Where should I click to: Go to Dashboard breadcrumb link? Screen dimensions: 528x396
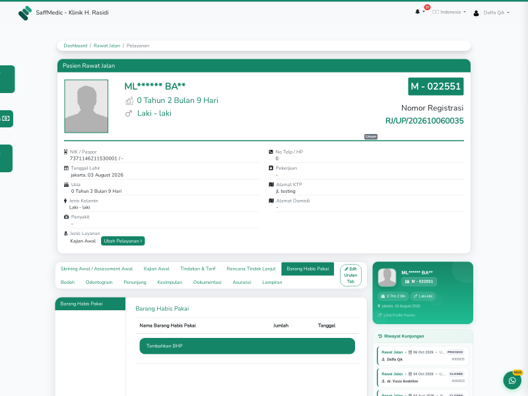[x=75, y=46]
